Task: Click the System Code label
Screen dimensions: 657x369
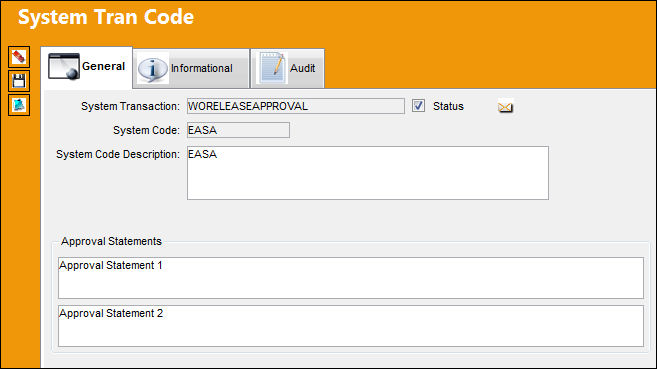Action: point(146,131)
